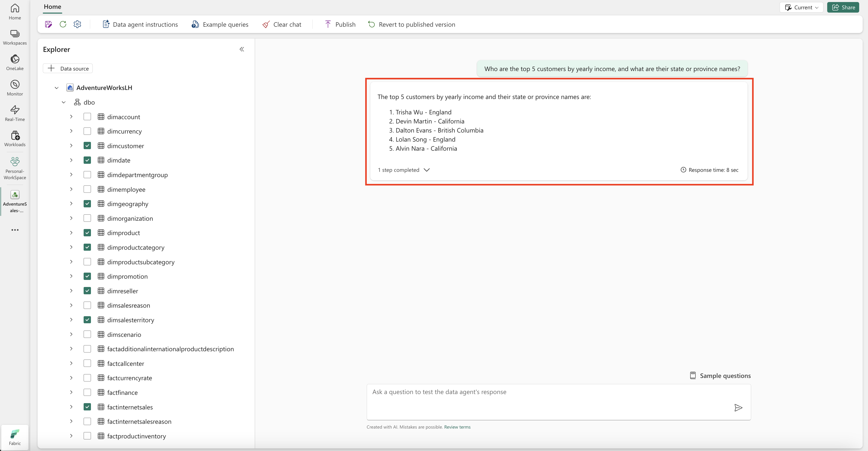Open the Workloads icon in the sidebar

pos(15,139)
